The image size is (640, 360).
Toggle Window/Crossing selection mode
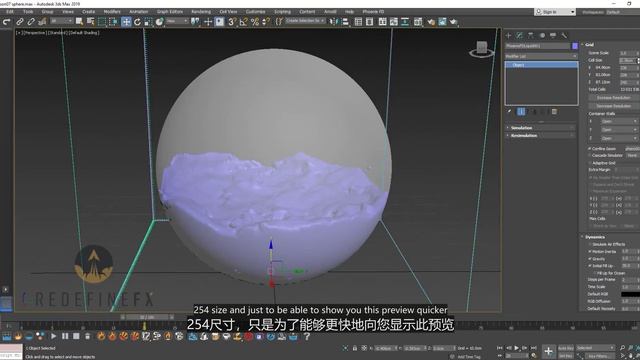click(x=113, y=22)
